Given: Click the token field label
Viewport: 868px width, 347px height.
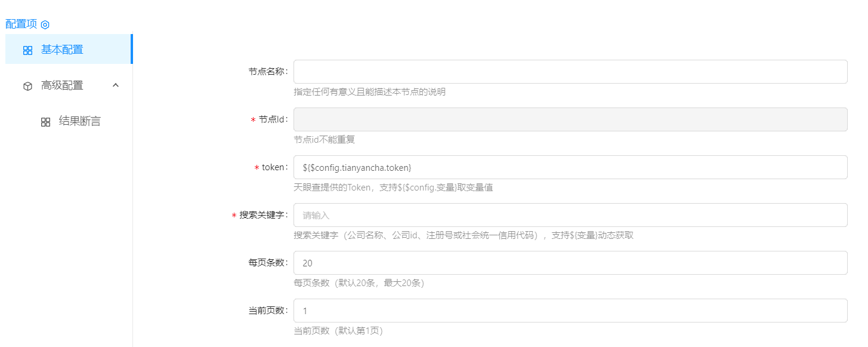Looking at the screenshot, I should pos(275,167).
